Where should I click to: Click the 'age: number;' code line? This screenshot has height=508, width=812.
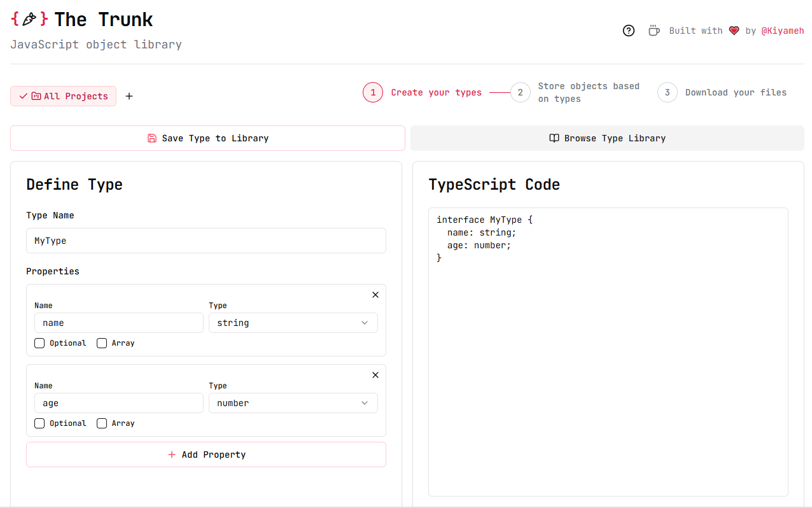click(x=479, y=245)
